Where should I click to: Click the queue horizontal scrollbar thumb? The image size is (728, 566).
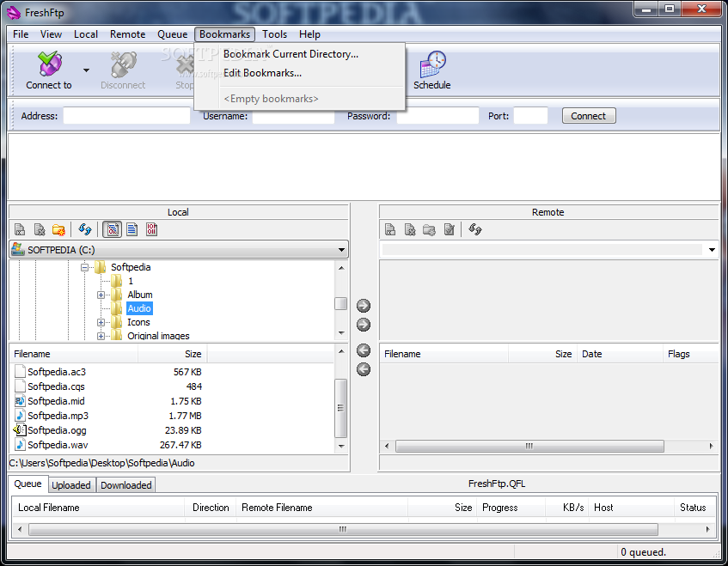pos(343,529)
